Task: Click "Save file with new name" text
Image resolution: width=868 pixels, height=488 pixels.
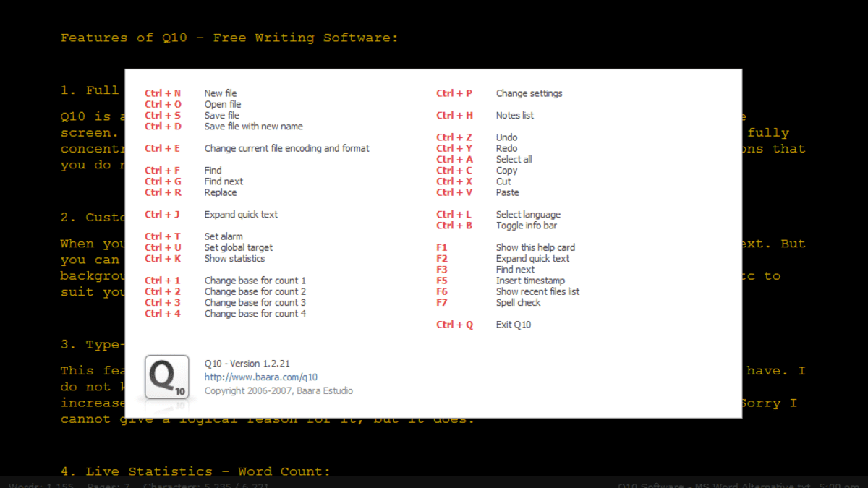Action: pos(254,127)
